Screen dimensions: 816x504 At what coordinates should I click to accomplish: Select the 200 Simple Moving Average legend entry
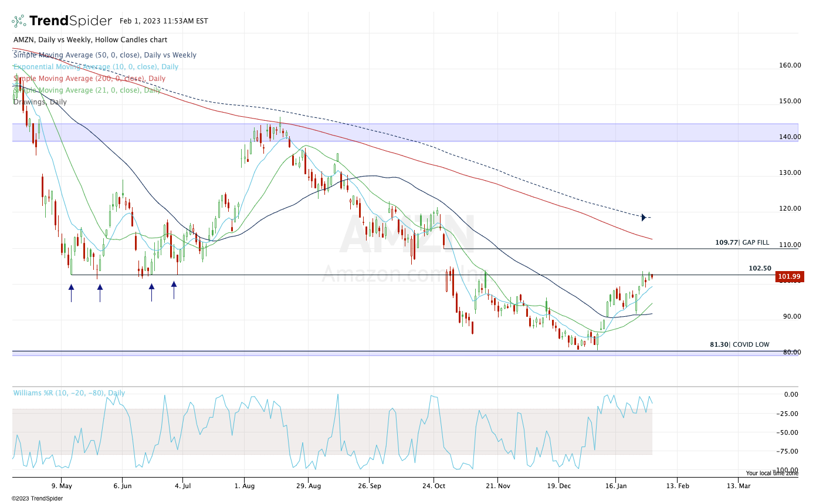(x=89, y=79)
